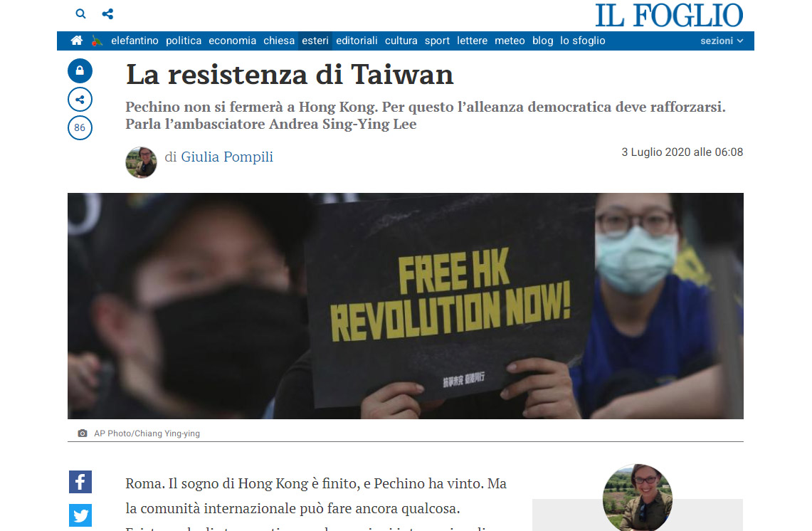The width and height of the screenshot is (812, 531).
Task: Click the circular share icon by headline
Action: [x=80, y=100]
